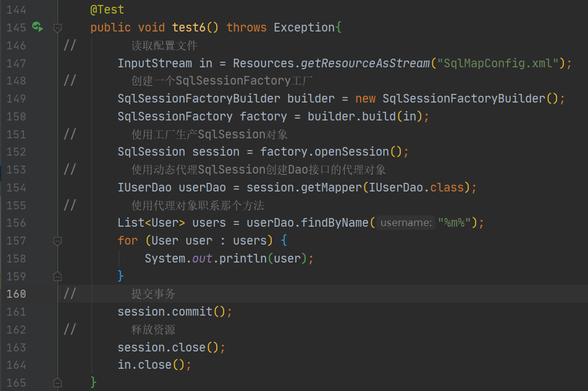Click the comment 提交事务 on line 160
Viewport: 588px width, 391px height.
(x=153, y=294)
